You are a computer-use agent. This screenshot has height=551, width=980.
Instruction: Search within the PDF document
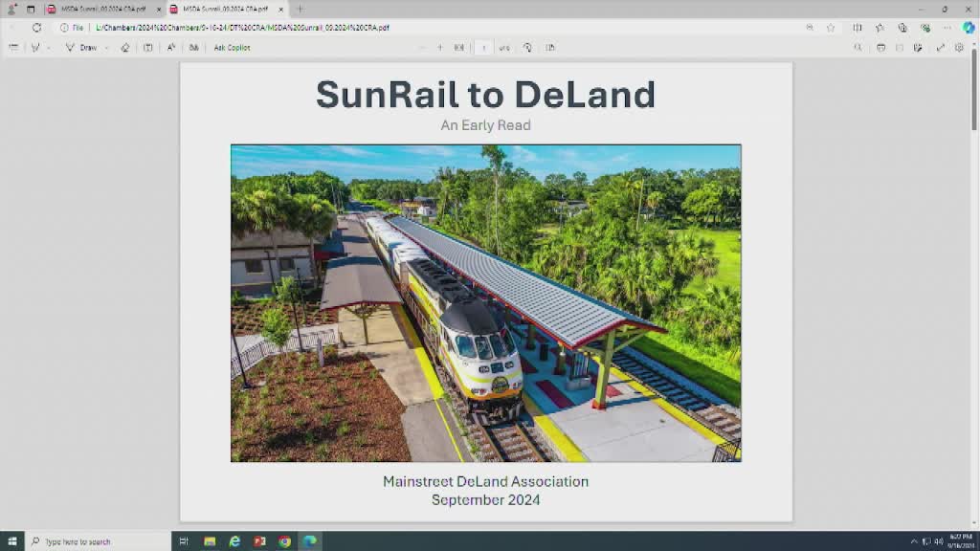(x=858, y=48)
